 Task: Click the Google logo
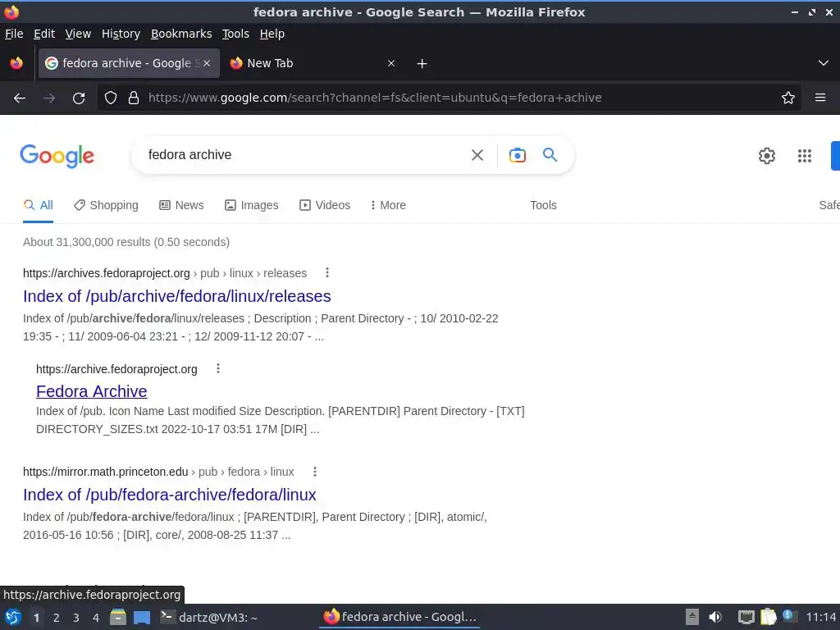coord(57,156)
